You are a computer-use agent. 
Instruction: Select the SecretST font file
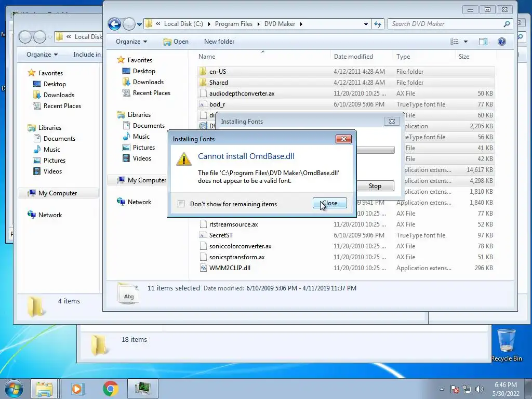point(345,235)
